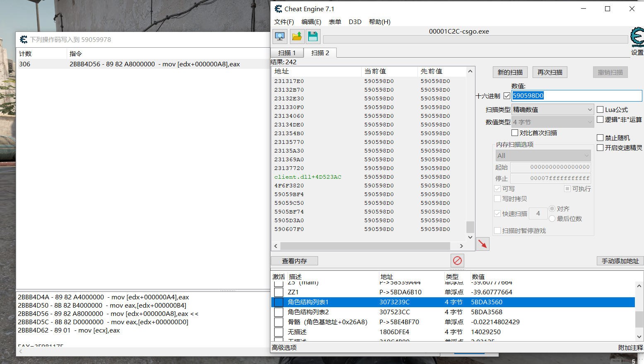Select result address 590607F0
This screenshot has width=644, height=364.
tap(369, 229)
